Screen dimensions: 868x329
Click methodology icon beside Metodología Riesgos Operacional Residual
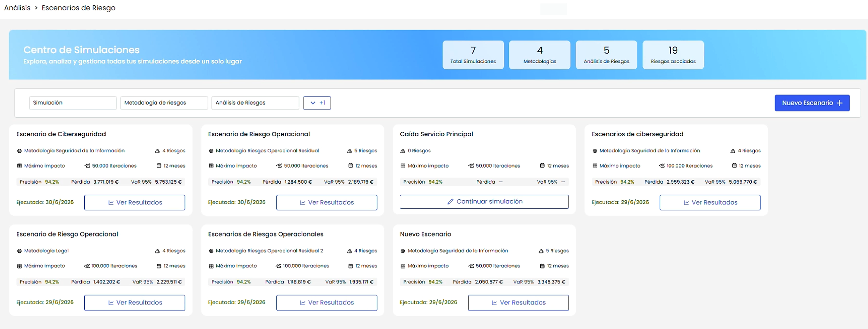tap(211, 151)
